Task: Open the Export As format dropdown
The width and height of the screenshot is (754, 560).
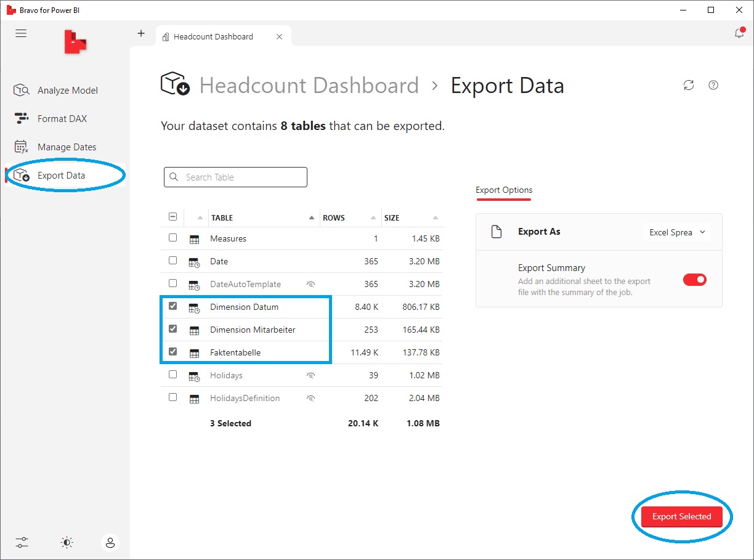Action: coord(676,232)
